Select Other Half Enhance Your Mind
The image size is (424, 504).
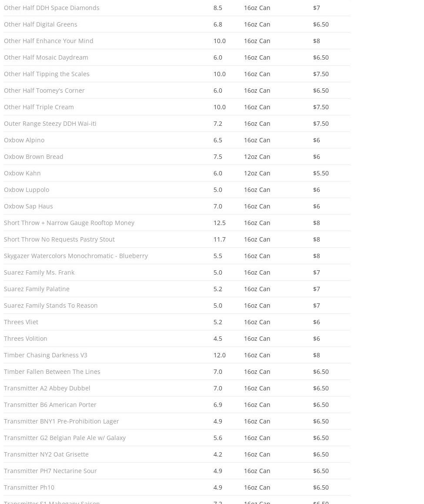49,41
